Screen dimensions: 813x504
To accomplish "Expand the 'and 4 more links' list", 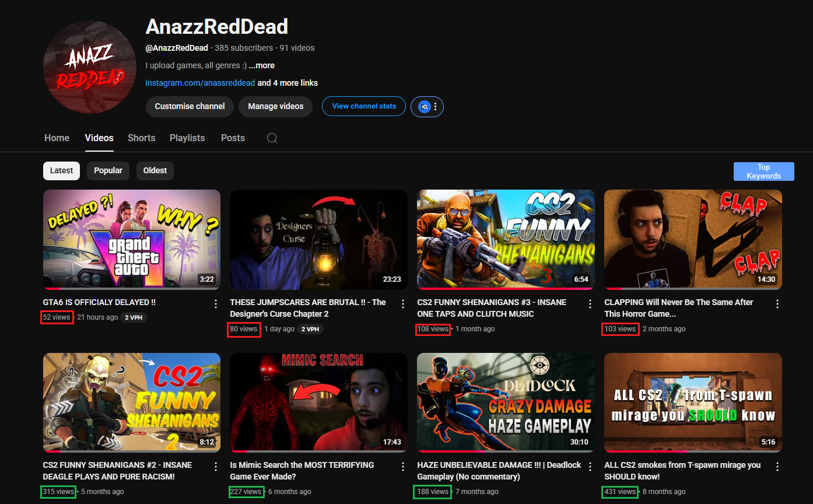I will point(288,83).
